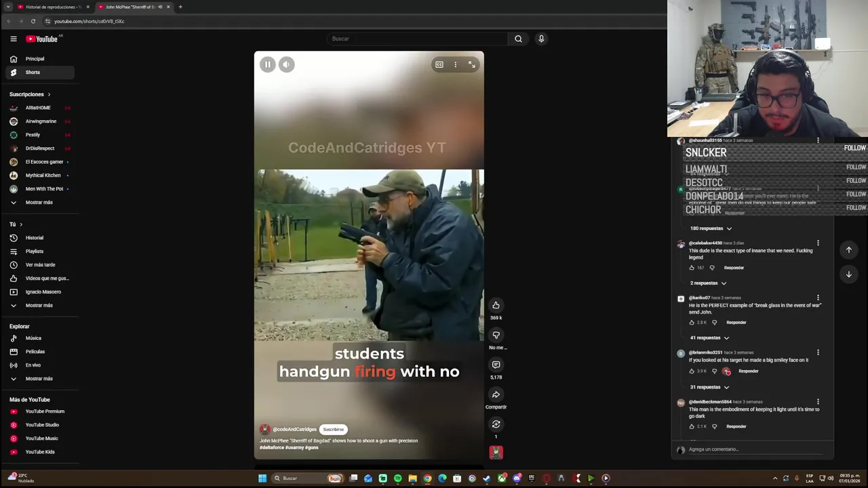Start voice search with the microphone
The width and height of the screenshot is (868, 488).
[x=541, y=39]
